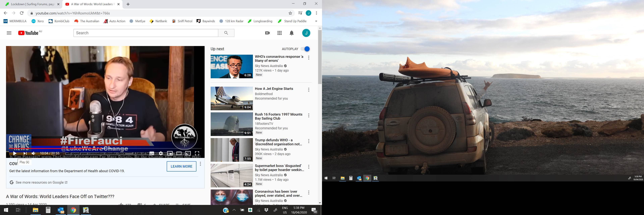Viewport: 644px width, 215px height.
Task: Open the YouTube apps grid
Action: 280,33
